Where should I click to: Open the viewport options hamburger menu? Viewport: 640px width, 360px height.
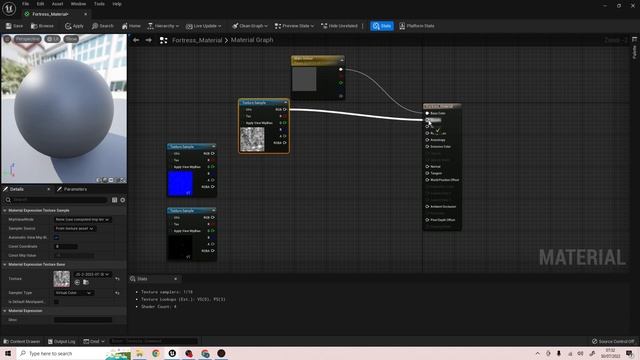pos(7,39)
